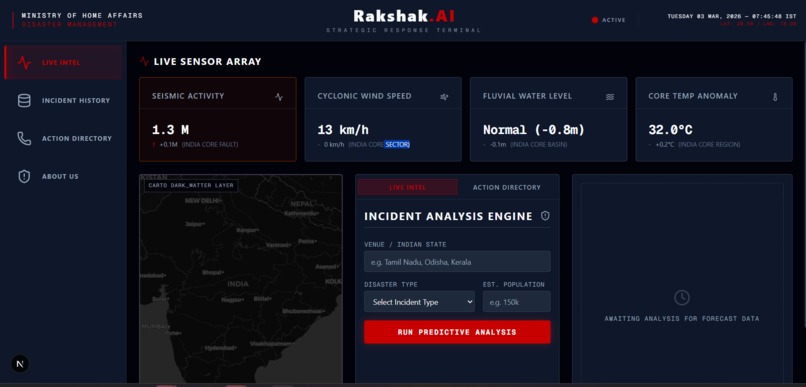The height and width of the screenshot is (387, 806).
Task: Click the Cyclonic Wind Speed card
Action: 383,119
